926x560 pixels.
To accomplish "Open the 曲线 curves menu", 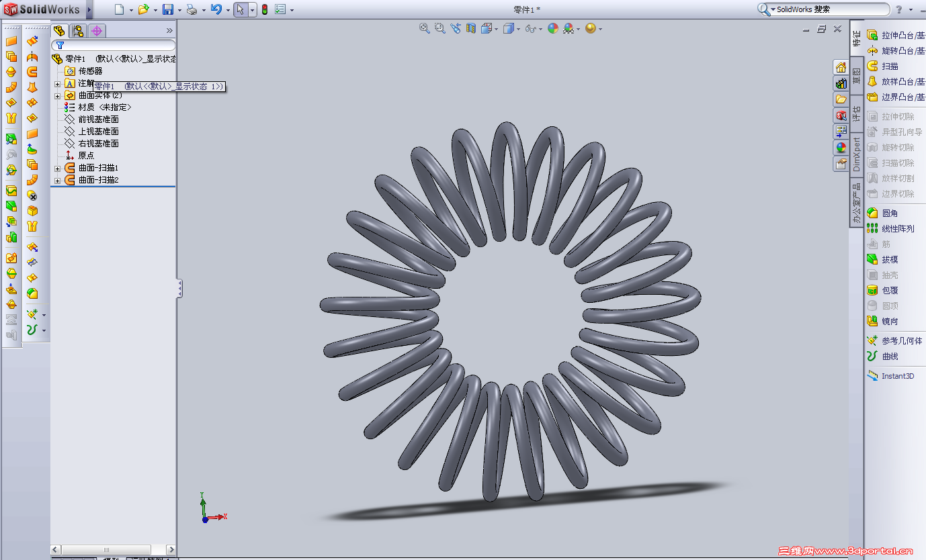I will pos(883,357).
